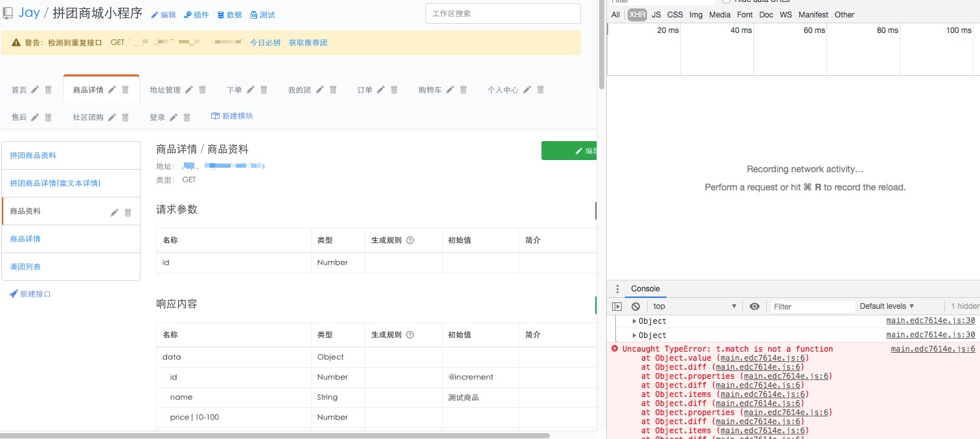
Task: Switch to the 地址管理 module tab
Action: click(165, 90)
